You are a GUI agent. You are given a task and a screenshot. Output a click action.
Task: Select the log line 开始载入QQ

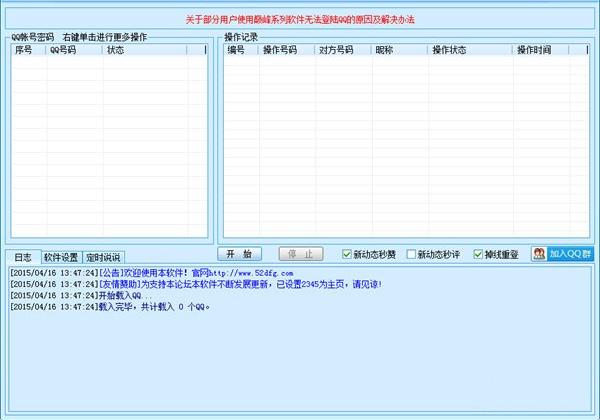(x=81, y=295)
